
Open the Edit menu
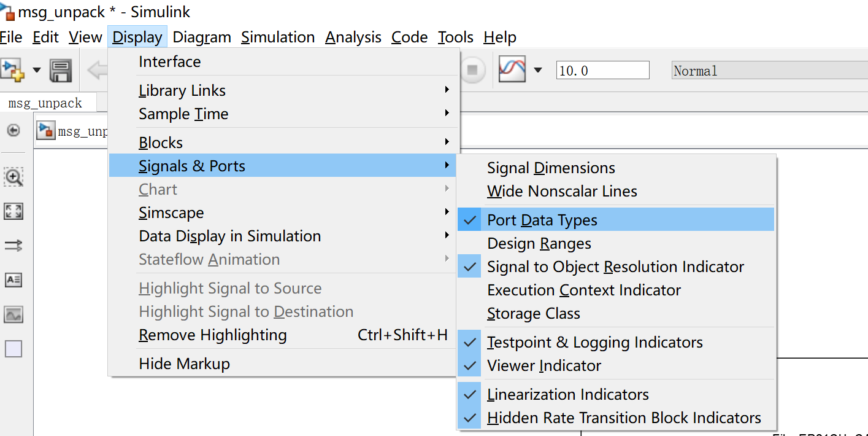point(45,37)
